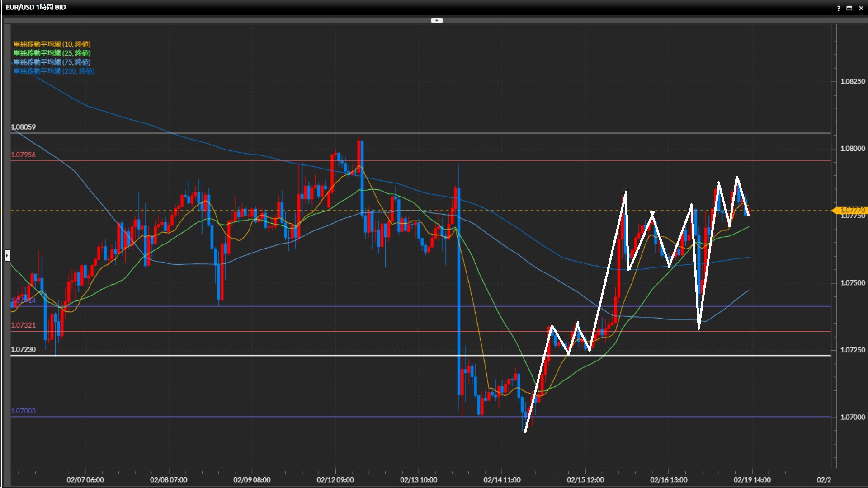
Task: Click the help question mark icon
Action: (839, 8)
